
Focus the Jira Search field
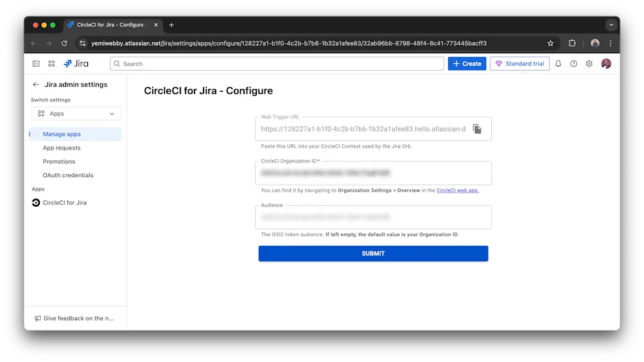277,64
